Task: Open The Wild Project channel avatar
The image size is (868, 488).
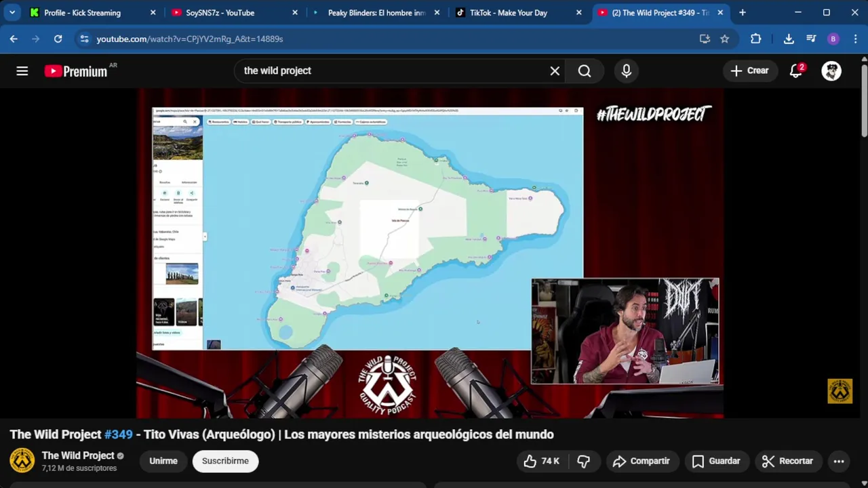Action: tap(22, 461)
